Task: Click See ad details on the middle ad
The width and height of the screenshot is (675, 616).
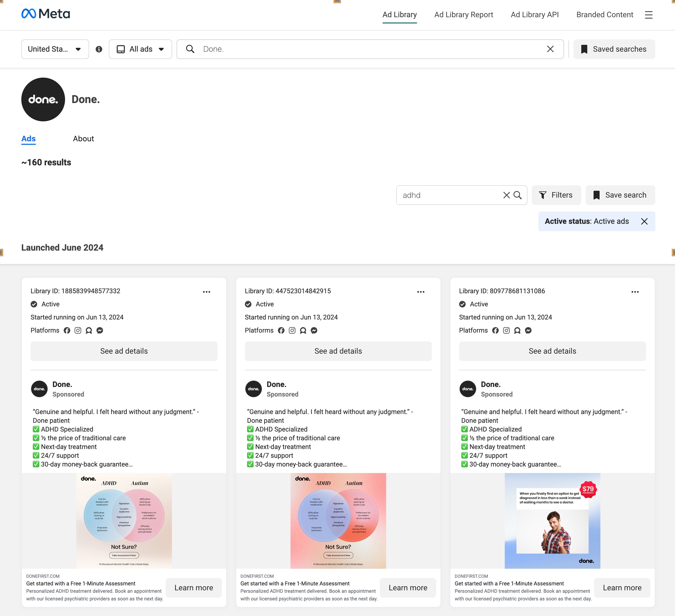Action: pos(338,351)
